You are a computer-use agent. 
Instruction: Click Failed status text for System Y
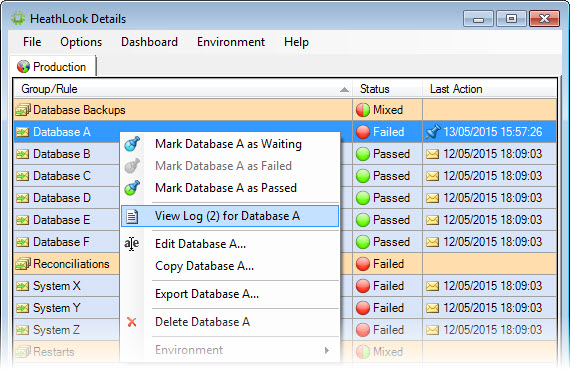click(389, 308)
